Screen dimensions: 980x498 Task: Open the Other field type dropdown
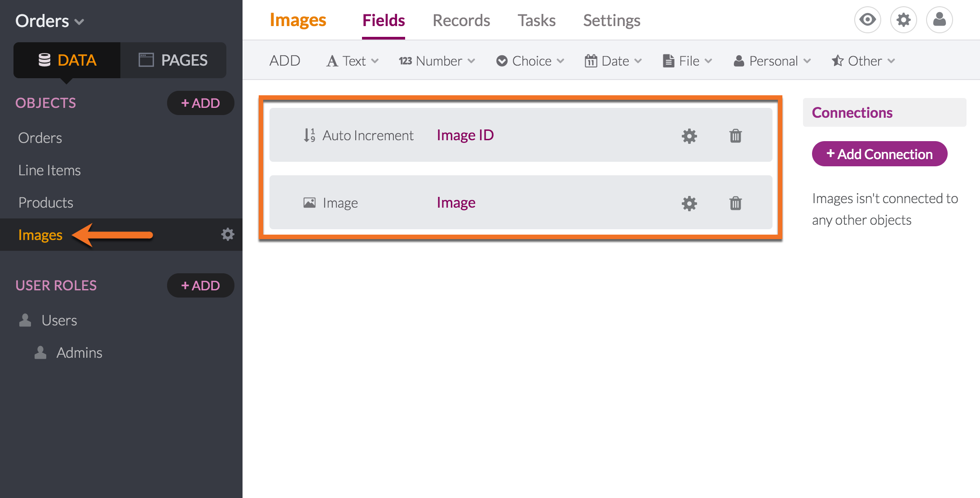863,61
